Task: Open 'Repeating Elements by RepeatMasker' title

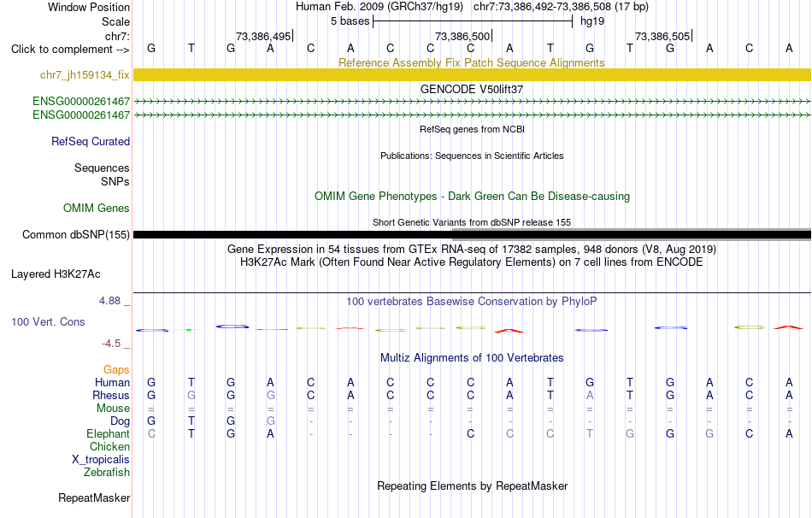Action: pos(472,486)
